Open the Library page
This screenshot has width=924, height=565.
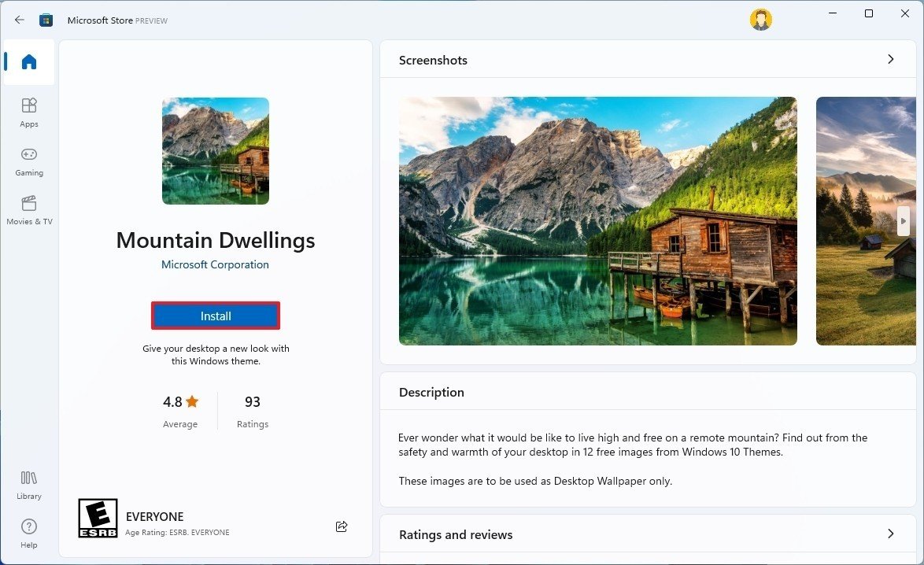coord(29,484)
